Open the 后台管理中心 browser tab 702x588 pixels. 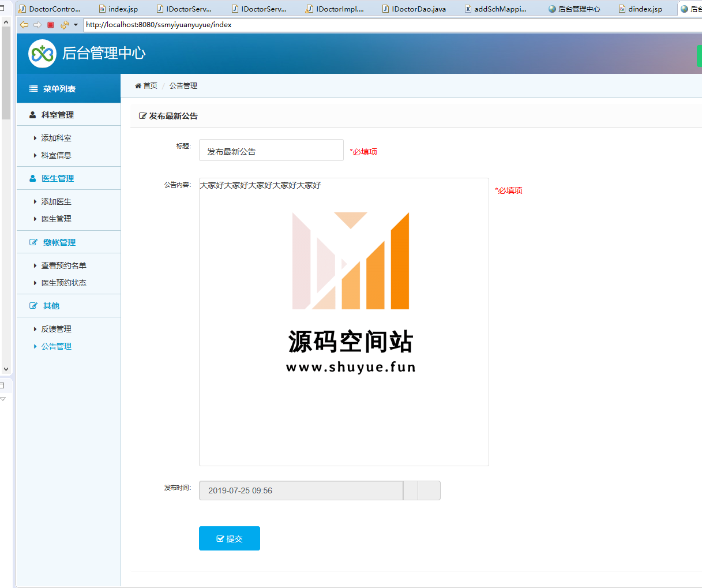pyautogui.click(x=575, y=9)
